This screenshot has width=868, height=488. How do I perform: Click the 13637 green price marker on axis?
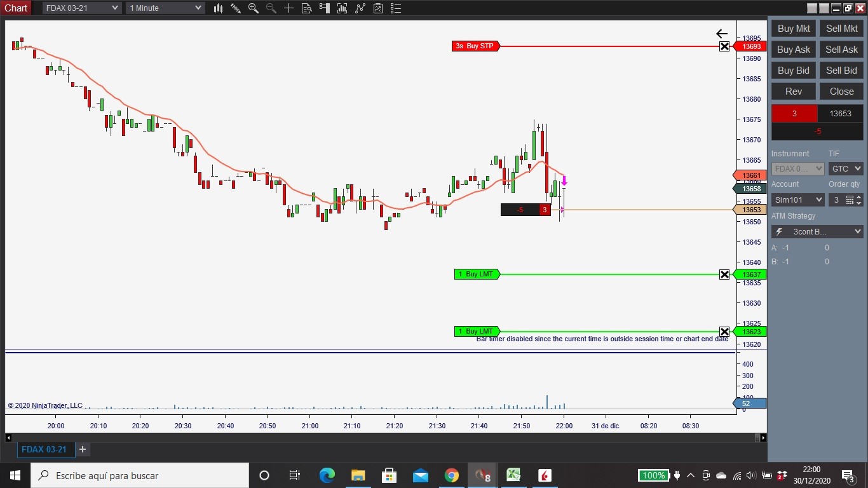click(750, 274)
